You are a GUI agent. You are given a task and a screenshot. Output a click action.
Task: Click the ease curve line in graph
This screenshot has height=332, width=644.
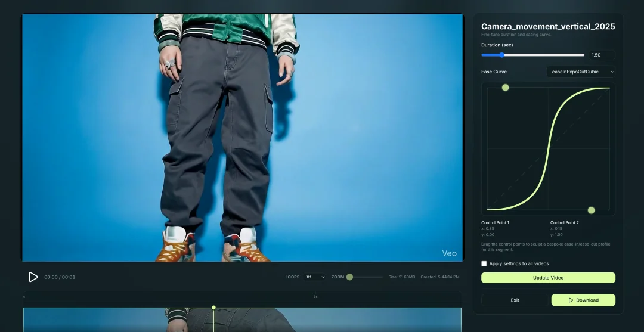click(548, 150)
